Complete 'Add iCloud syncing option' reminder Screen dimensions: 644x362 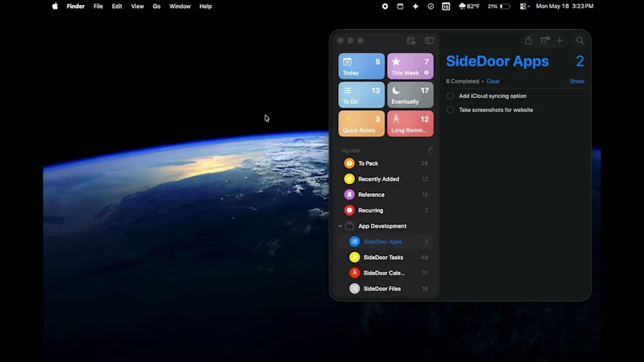450,96
